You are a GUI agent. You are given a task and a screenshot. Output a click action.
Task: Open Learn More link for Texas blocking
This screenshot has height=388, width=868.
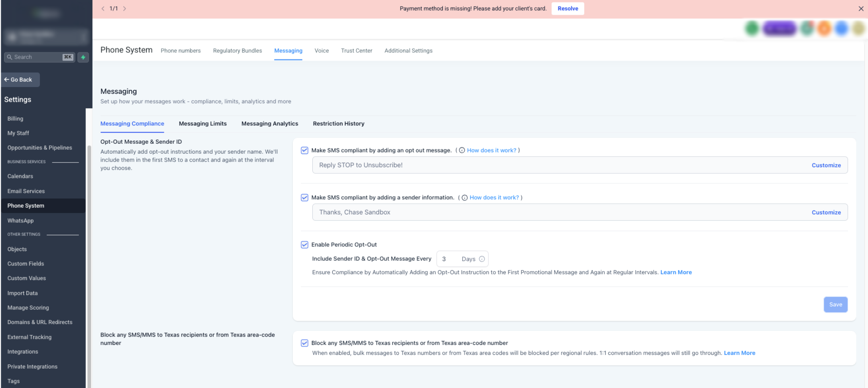tap(740, 353)
